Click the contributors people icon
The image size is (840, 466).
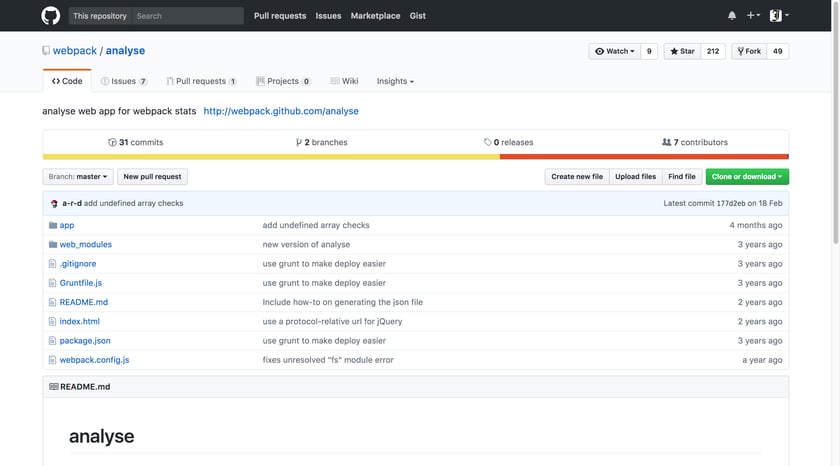click(x=666, y=142)
